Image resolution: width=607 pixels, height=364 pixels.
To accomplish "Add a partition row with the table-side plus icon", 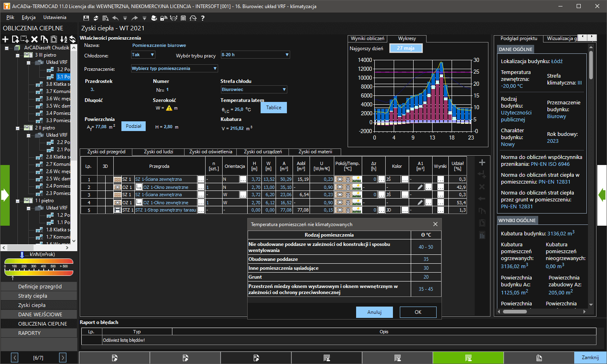I will tap(482, 163).
